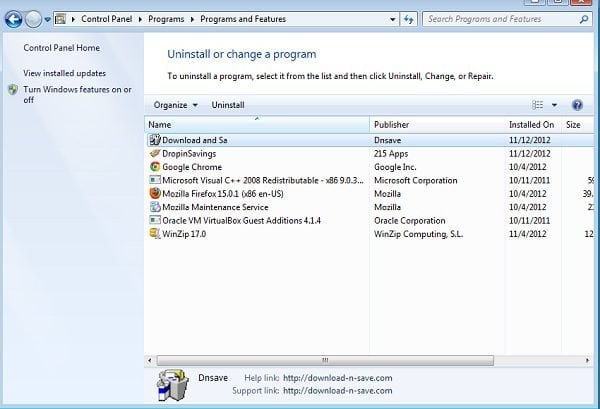Select the Download and Sa program icon

pos(155,140)
